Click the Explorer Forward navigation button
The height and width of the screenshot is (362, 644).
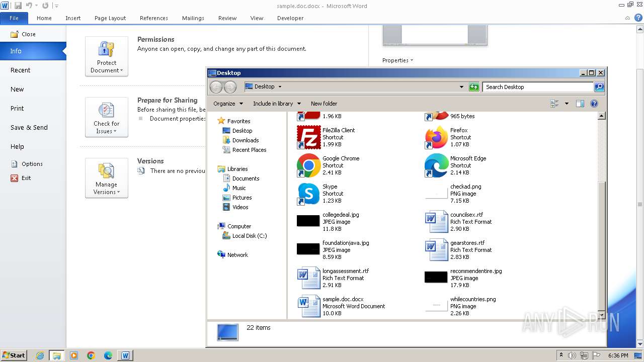coord(230,87)
